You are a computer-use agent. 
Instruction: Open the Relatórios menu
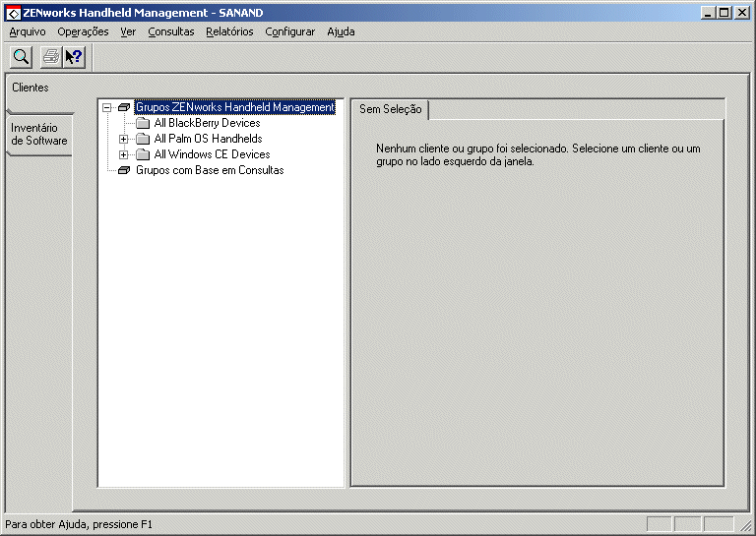[x=229, y=31]
